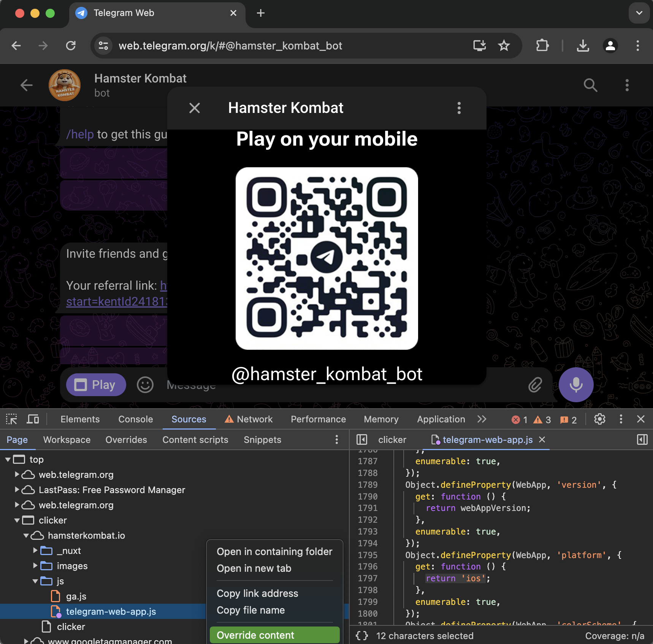This screenshot has height=644, width=653.
Task: Toggle the debugger sidebar visibility
Action: coord(642,440)
